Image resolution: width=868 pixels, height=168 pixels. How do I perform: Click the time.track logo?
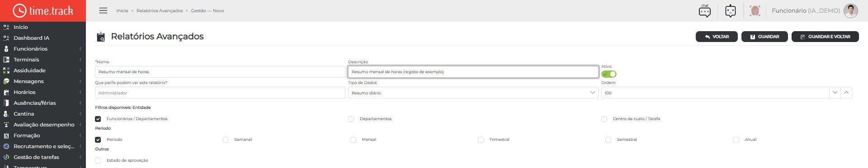coord(43,11)
